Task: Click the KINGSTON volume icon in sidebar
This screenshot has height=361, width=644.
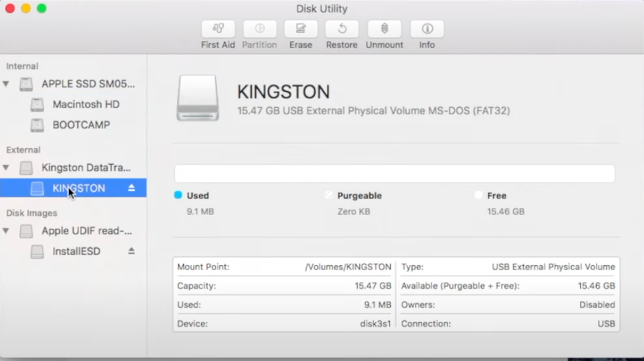Action: pos(37,188)
